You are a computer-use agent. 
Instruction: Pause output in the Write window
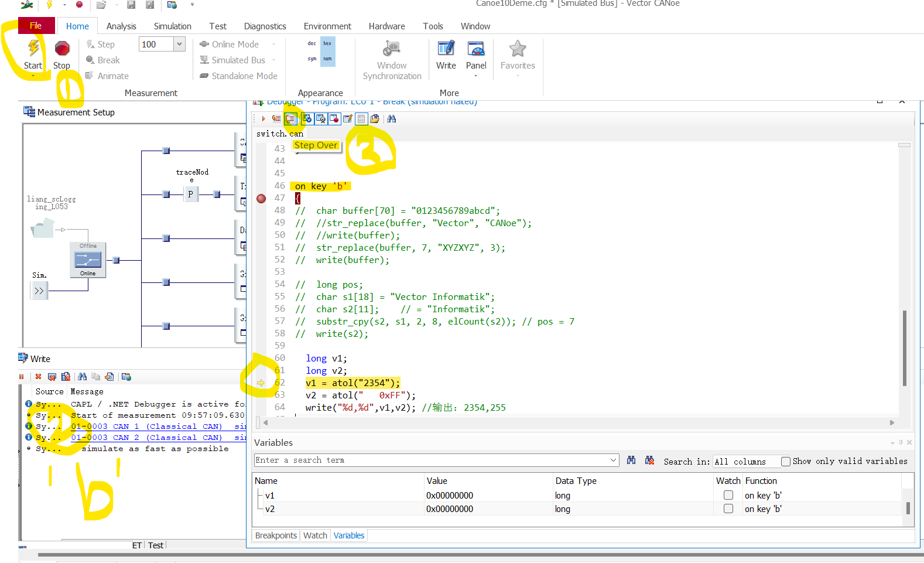(x=22, y=377)
